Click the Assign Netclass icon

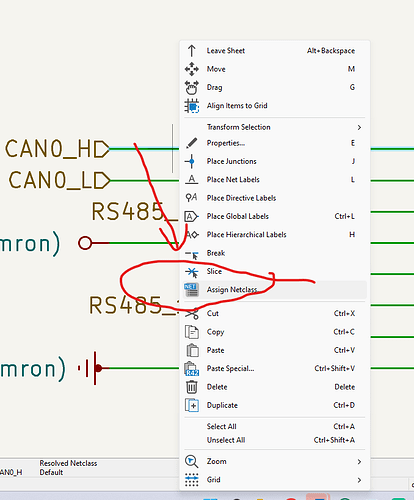click(x=191, y=290)
